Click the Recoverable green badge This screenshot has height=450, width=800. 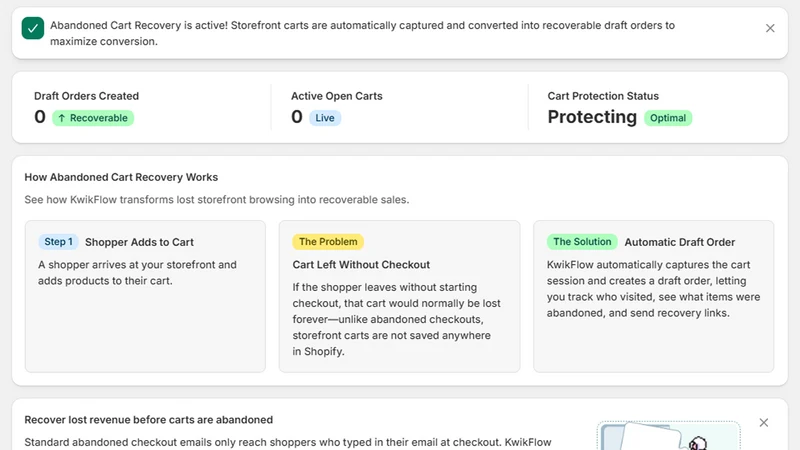click(x=93, y=118)
